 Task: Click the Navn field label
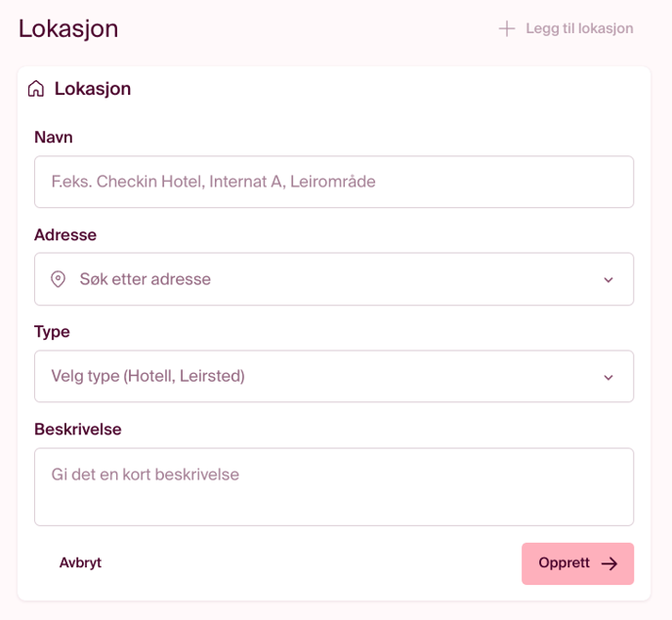pos(54,138)
